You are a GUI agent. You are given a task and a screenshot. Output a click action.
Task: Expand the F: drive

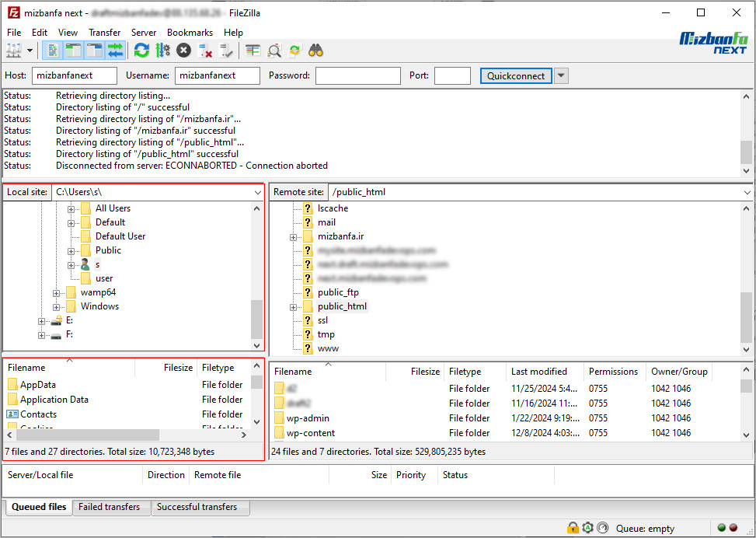point(41,335)
